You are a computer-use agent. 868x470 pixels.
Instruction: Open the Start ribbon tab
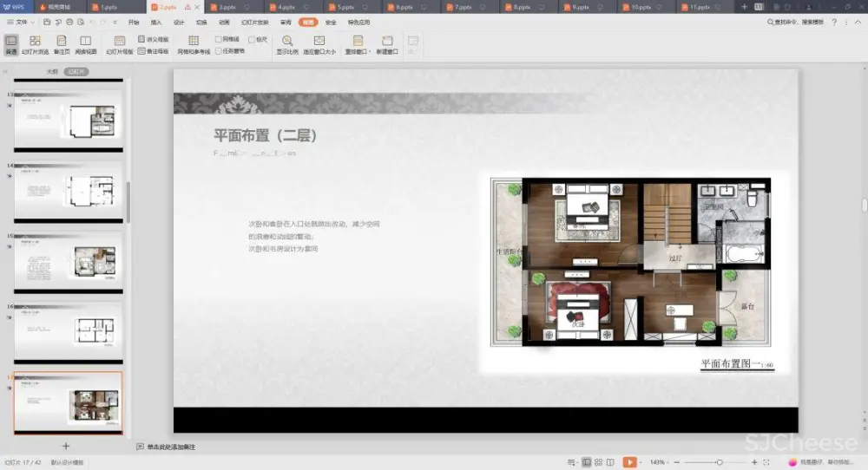(x=134, y=23)
